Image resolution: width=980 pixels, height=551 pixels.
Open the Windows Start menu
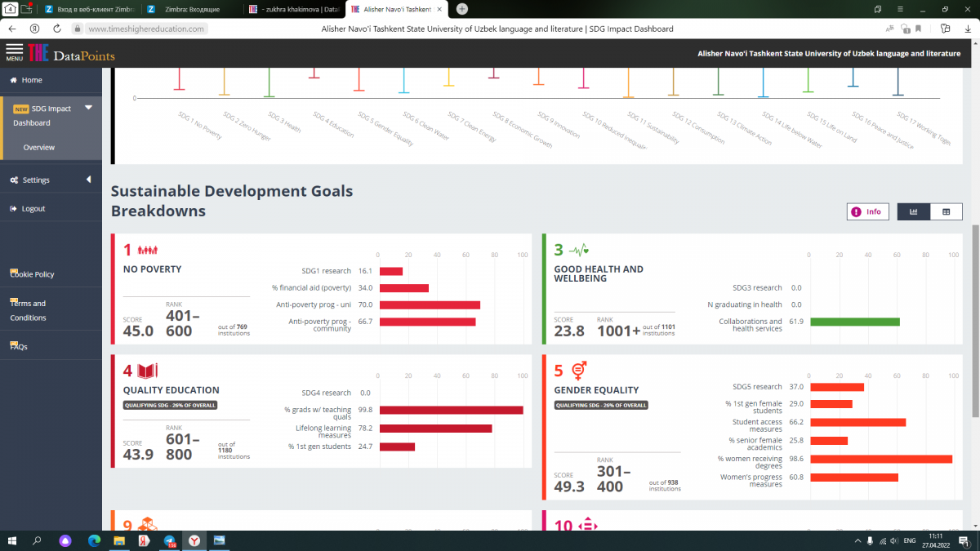pyautogui.click(x=11, y=540)
